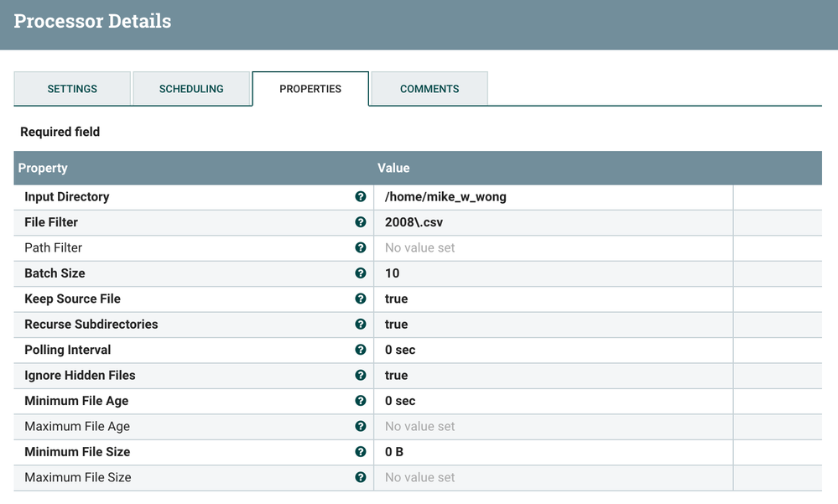The height and width of the screenshot is (504, 838).
Task: Open the Scheduling tab
Action: pyautogui.click(x=191, y=89)
